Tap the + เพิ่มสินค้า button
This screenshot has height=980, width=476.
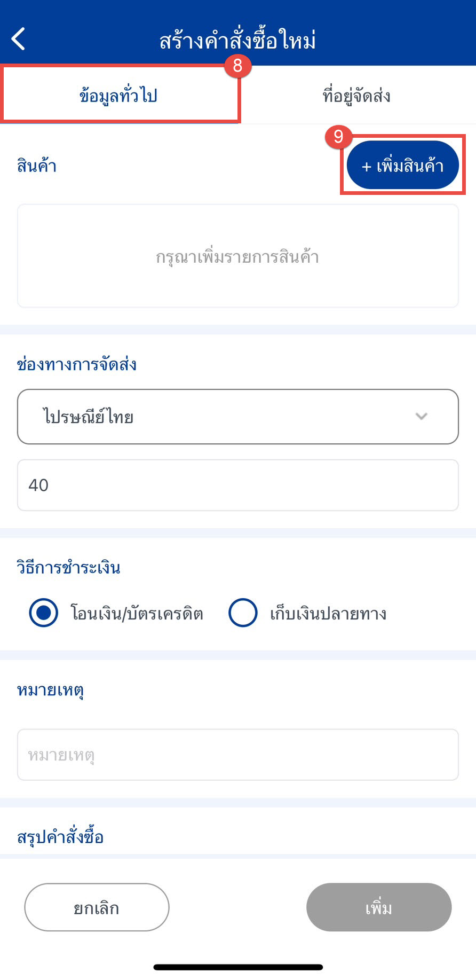click(403, 165)
